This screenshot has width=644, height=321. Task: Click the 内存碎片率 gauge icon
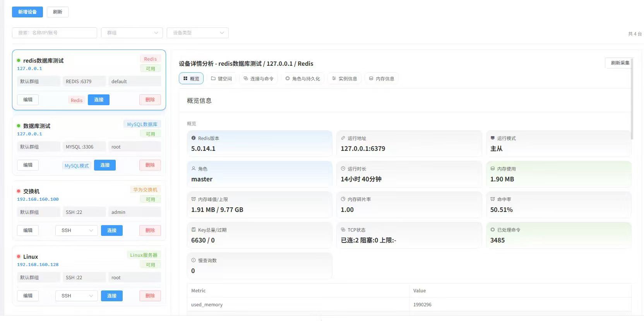point(343,199)
